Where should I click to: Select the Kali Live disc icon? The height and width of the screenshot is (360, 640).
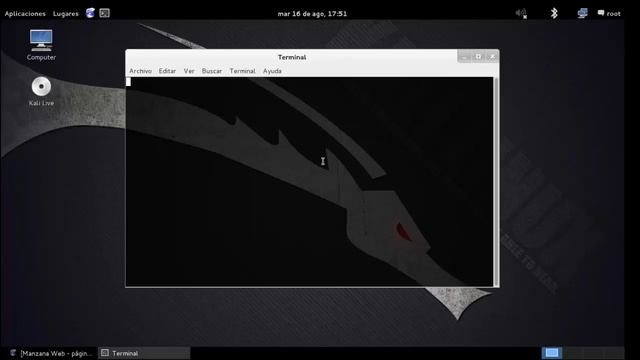click(x=41, y=91)
